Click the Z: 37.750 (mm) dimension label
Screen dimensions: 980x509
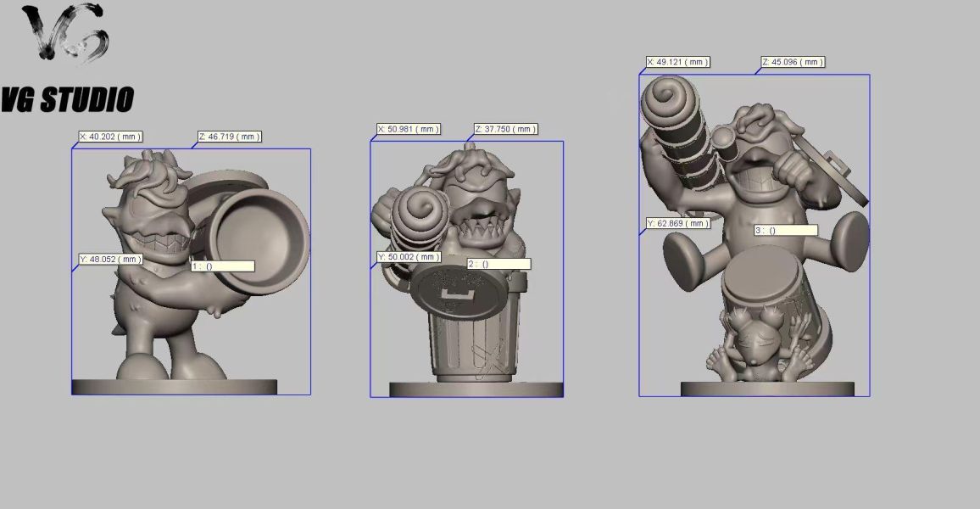[505, 129]
